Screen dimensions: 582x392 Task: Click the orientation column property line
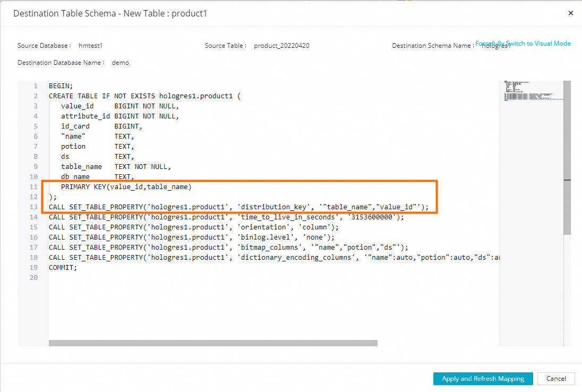(x=194, y=227)
